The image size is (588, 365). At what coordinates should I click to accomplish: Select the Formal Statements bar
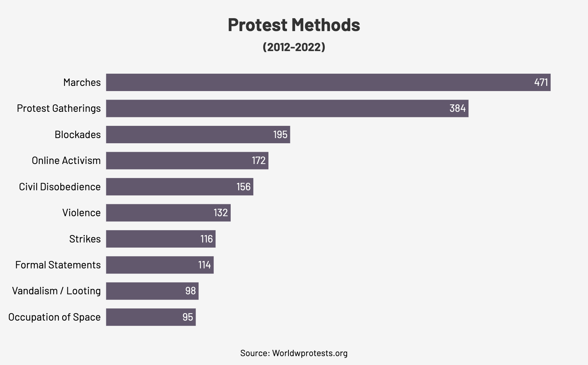point(160,265)
